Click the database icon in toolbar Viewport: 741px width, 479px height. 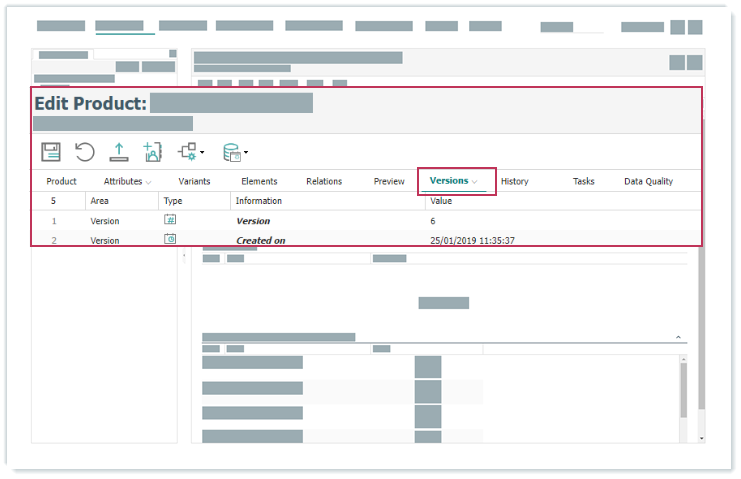point(231,152)
